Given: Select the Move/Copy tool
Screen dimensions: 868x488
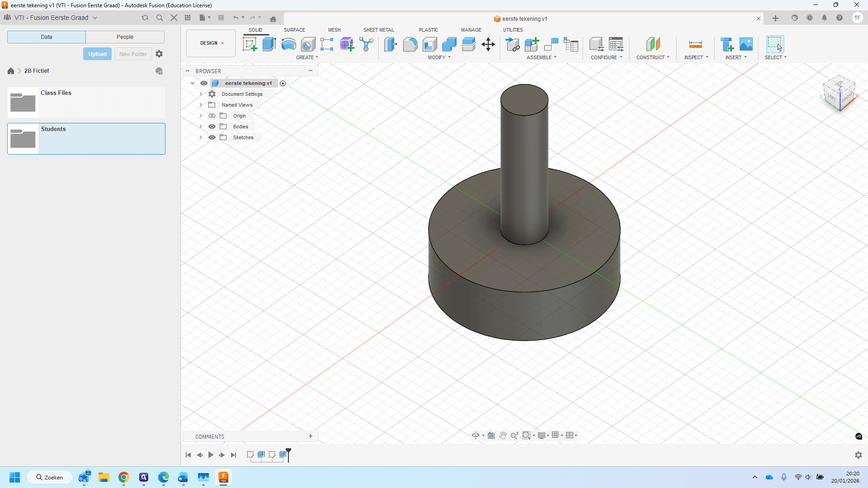Looking at the screenshot, I should [x=488, y=44].
